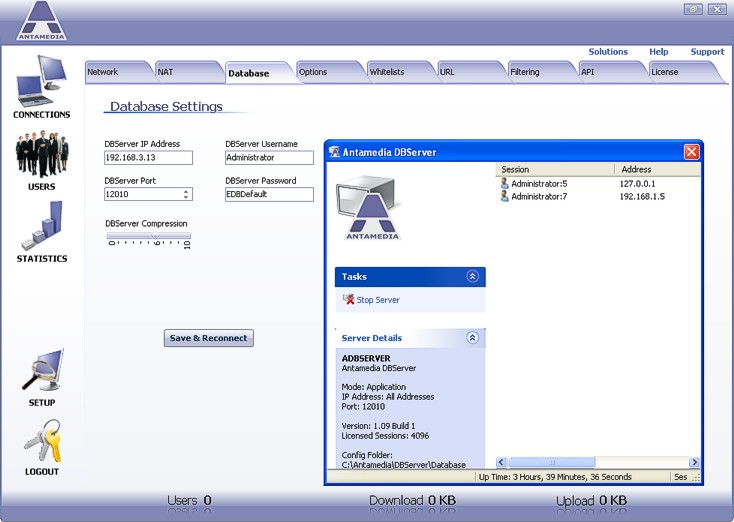Open the Users section icon
Image resolution: width=734 pixels, height=522 pixels.
coord(42,154)
